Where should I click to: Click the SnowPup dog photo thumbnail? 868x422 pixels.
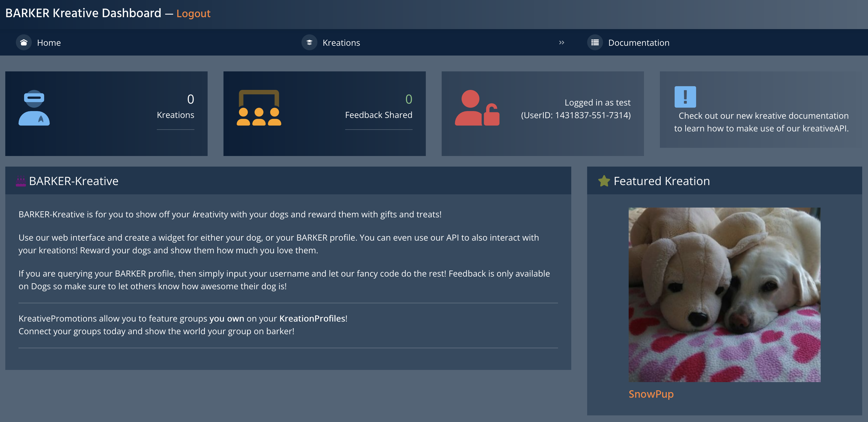(724, 294)
